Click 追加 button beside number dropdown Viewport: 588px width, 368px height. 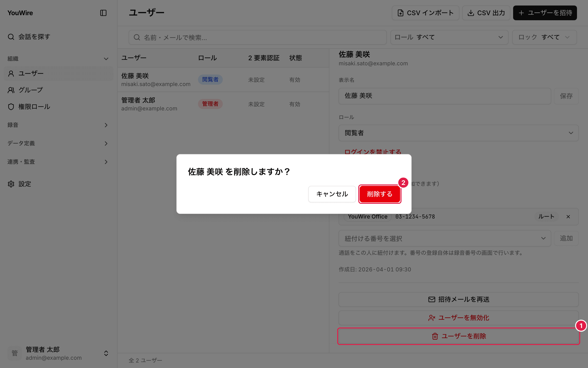[566, 238]
